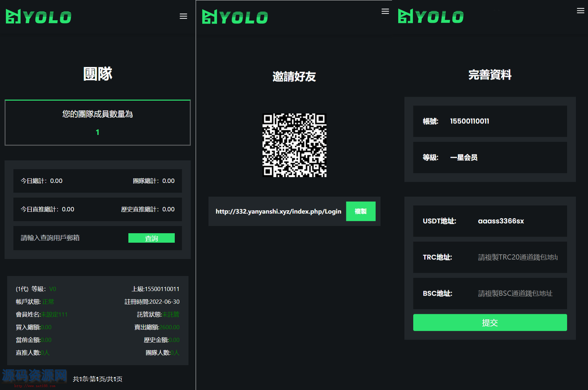Open the hamburger menu on the 完善資料 page
The image size is (588, 390).
pyautogui.click(x=580, y=10)
